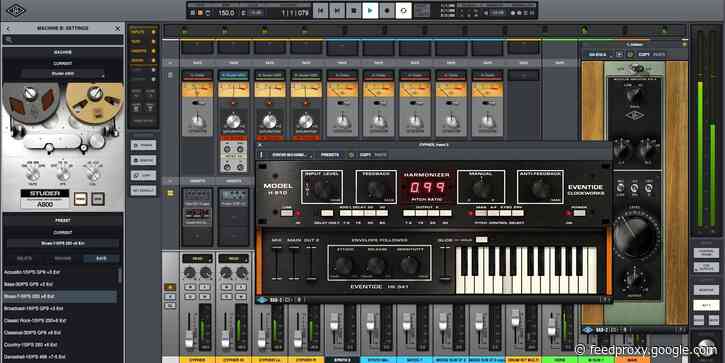Adjust the H910 Mix fader

pos(277,263)
